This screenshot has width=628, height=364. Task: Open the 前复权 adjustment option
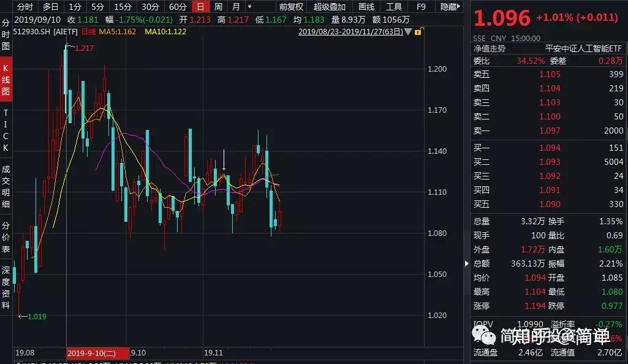291,7
